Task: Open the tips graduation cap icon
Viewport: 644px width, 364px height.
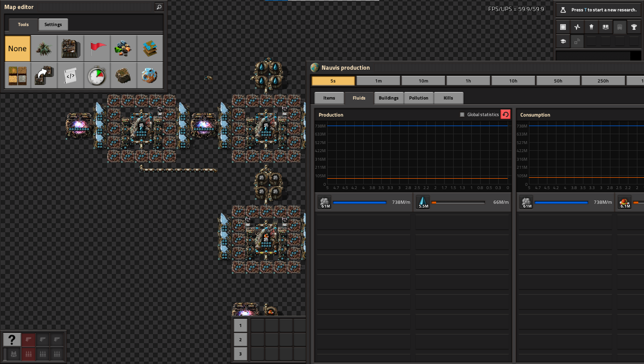Action: tap(563, 41)
